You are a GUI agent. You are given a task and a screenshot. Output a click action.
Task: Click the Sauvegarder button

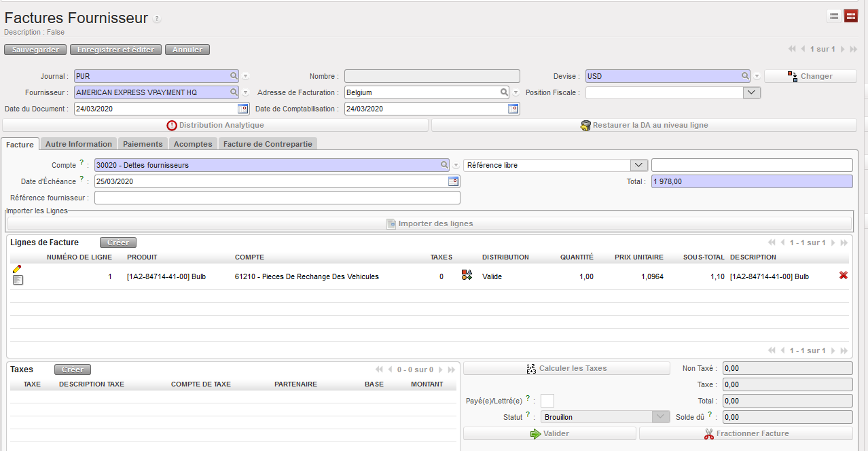pyautogui.click(x=36, y=50)
